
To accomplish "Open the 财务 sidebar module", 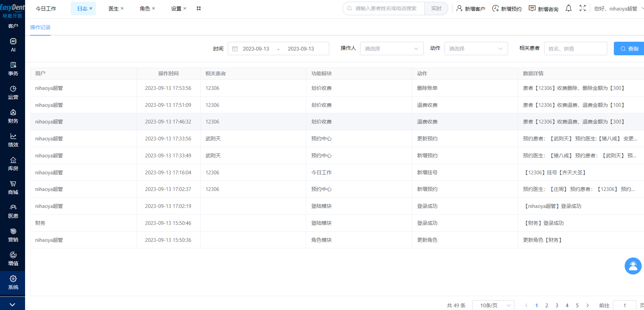I will point(13,116).
